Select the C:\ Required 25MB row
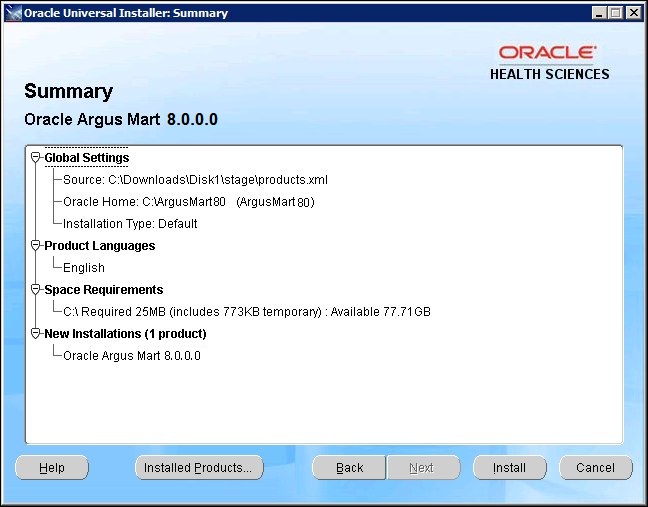This screenshot has width=648, height=507. coord(247,312)
